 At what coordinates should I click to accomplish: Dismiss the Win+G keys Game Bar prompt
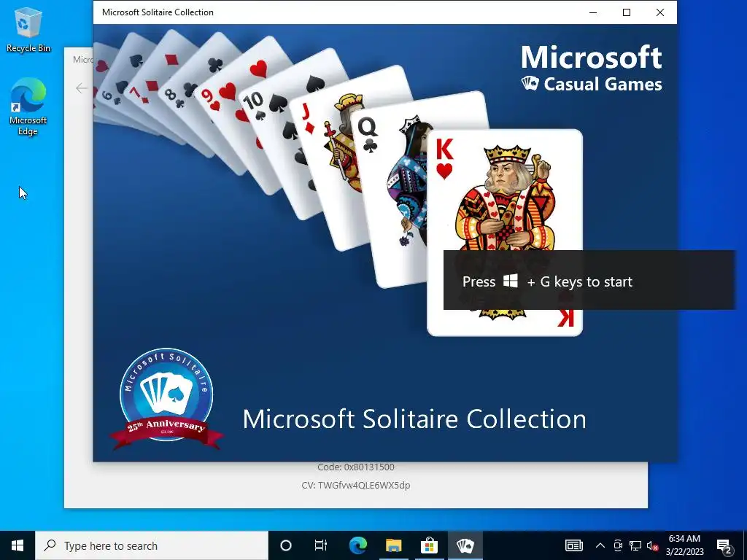pyautogui.click(x=589, y=280)
